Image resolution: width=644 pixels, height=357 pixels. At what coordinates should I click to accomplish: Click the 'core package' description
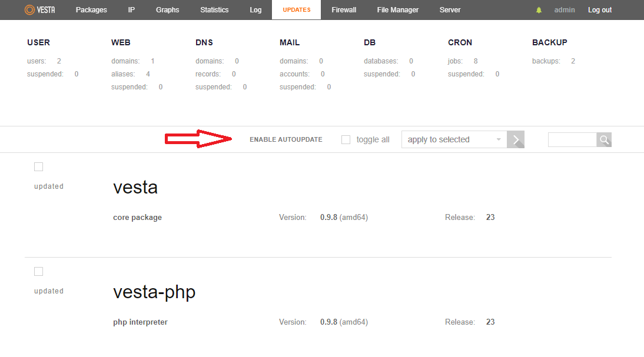[x=137, y=218]
